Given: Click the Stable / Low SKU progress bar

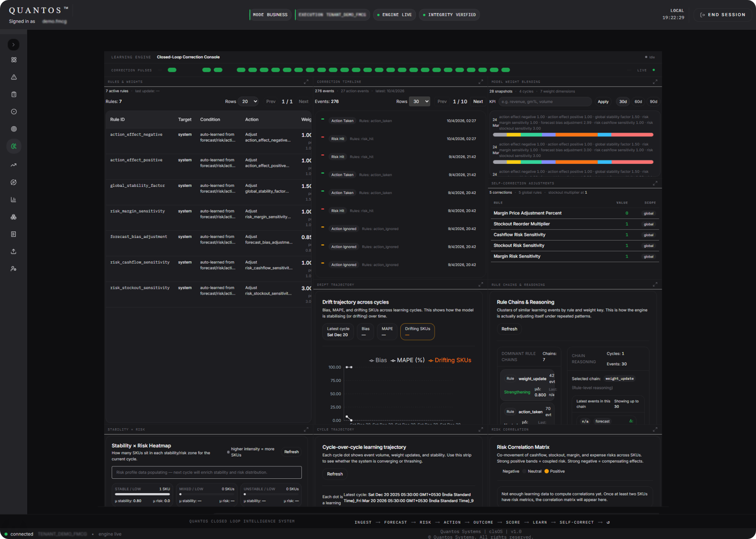Looking at the screenshot, I should click(x=142, y=494).
